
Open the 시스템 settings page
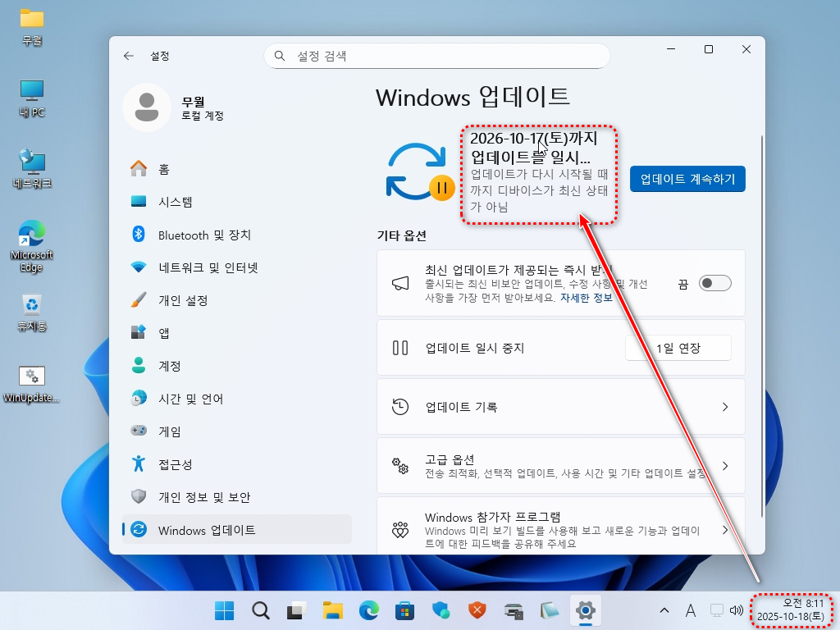(237, 202)
